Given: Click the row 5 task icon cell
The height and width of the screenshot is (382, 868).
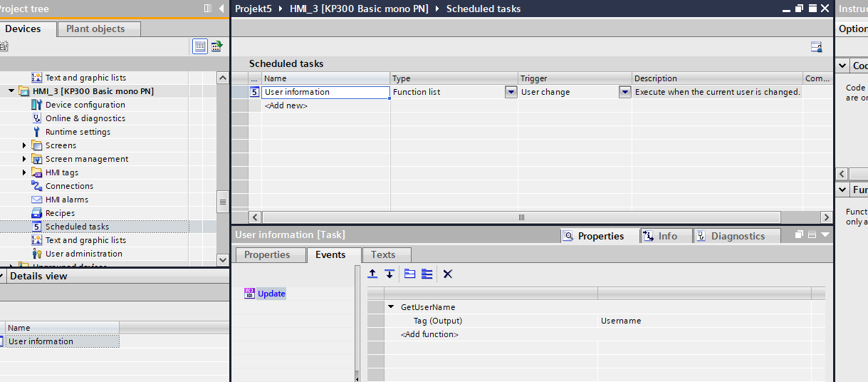Looking at the screenshot, I should click(254, 92).
